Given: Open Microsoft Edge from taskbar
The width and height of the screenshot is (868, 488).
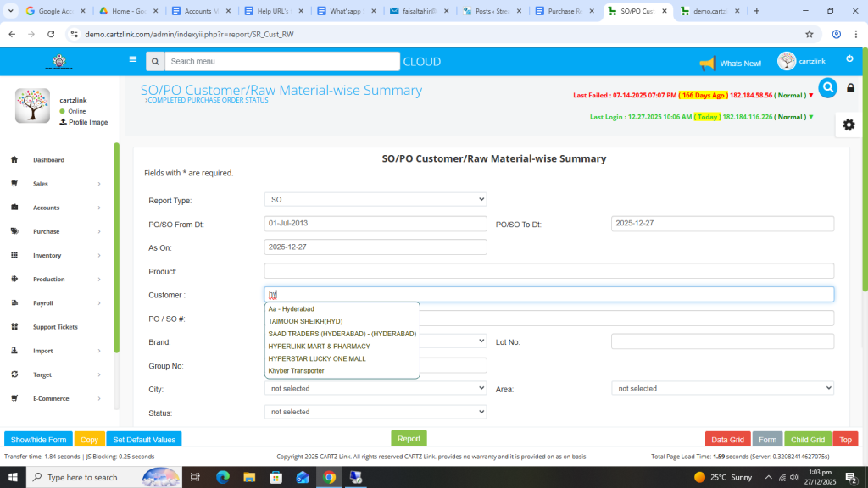Looking at the screenshot, I should (x=223, y=477).
